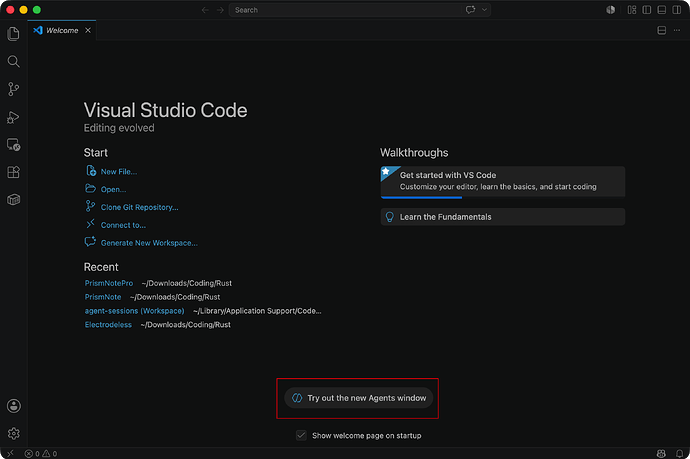The height and width of the screenshot is (459, 690).
Task: Click the star badge on Get started walkthrough
Action: 386,171
